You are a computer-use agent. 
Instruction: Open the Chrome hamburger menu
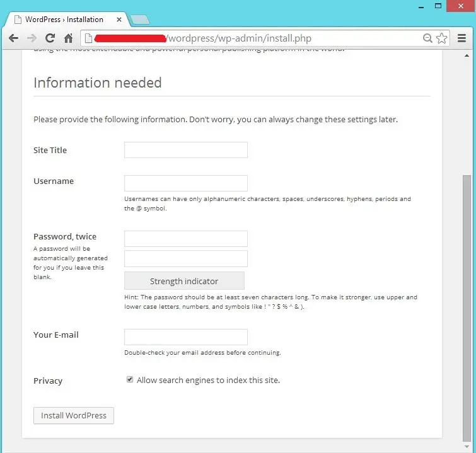tap(461, 38)
